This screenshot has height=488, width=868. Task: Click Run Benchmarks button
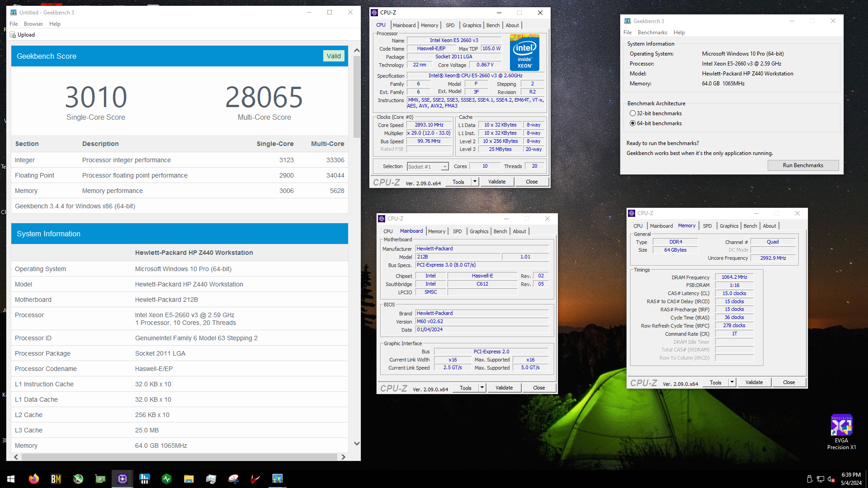803,165
